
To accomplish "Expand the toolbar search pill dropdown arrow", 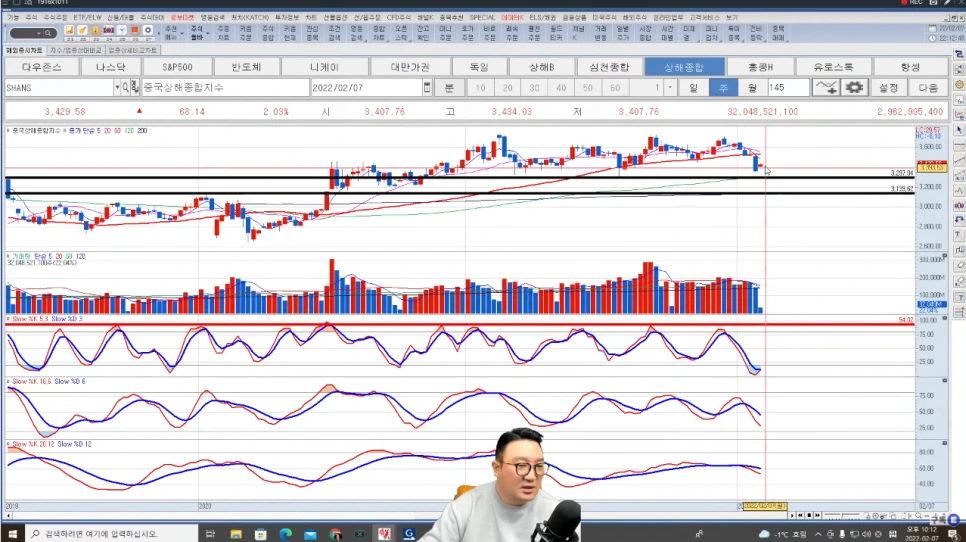I will click(x=38, y=33).
